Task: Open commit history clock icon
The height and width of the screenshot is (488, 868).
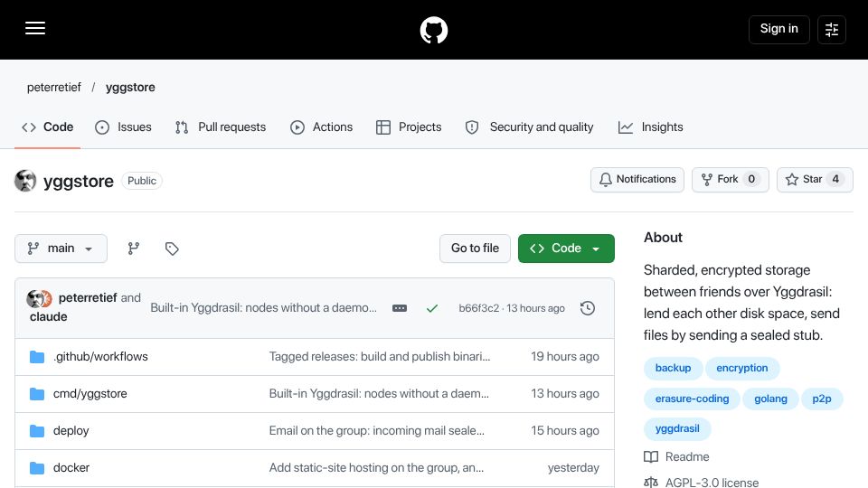Action: [x=588, y=308]
